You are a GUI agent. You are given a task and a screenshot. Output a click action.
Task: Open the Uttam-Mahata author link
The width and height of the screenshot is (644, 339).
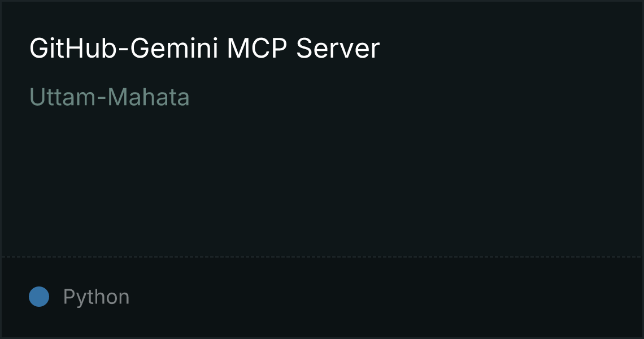(109, 97)
